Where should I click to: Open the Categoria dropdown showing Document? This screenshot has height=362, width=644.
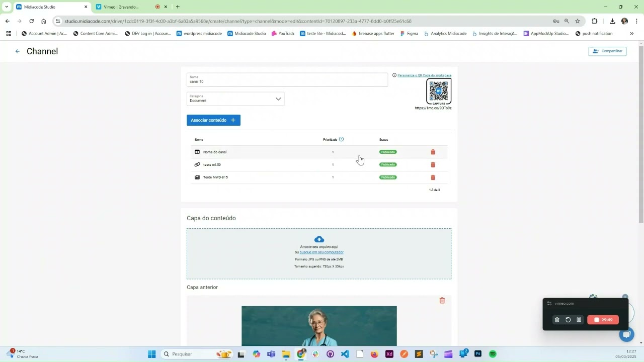click(x=235, y=99)
